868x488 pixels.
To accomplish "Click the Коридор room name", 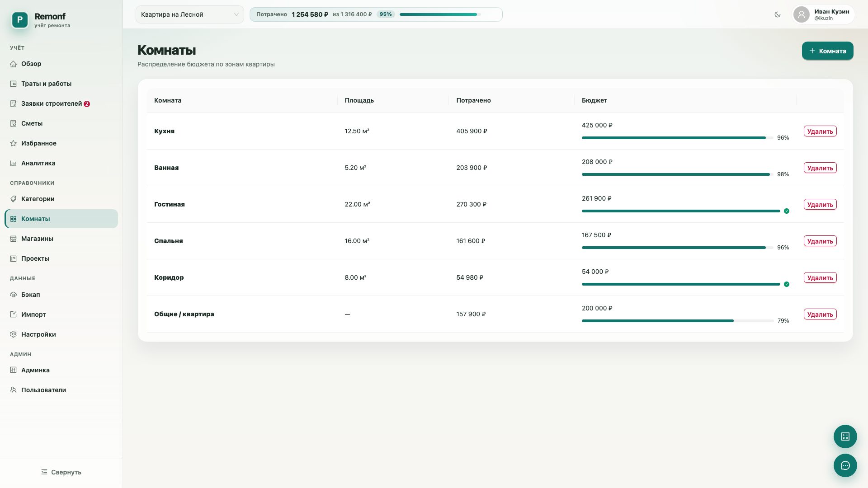I will pos(169,277).
